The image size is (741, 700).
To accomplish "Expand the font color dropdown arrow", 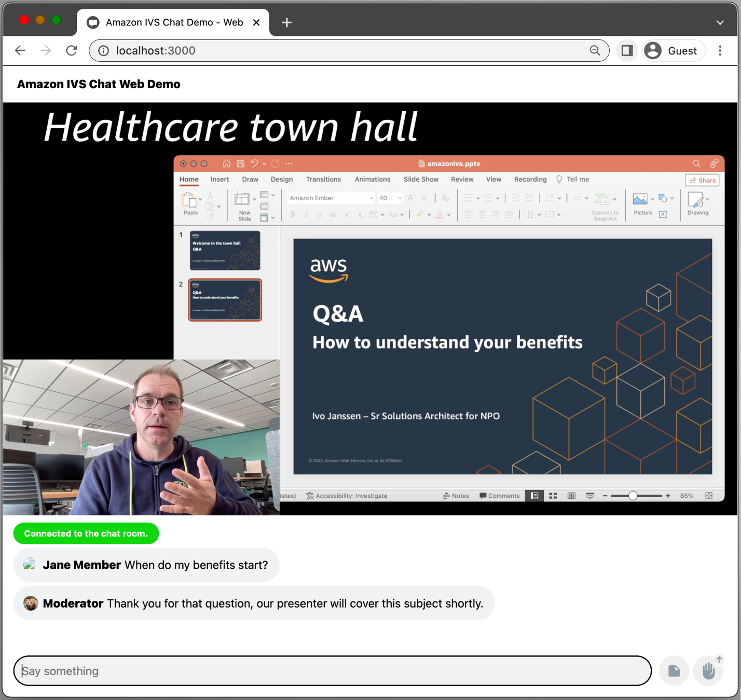I will click(448, 215).
